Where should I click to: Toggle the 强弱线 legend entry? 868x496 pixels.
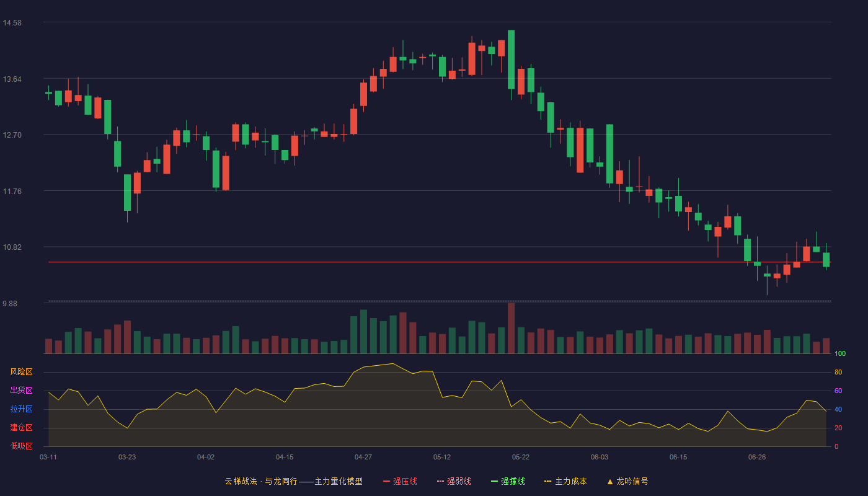tap(454, 481)
